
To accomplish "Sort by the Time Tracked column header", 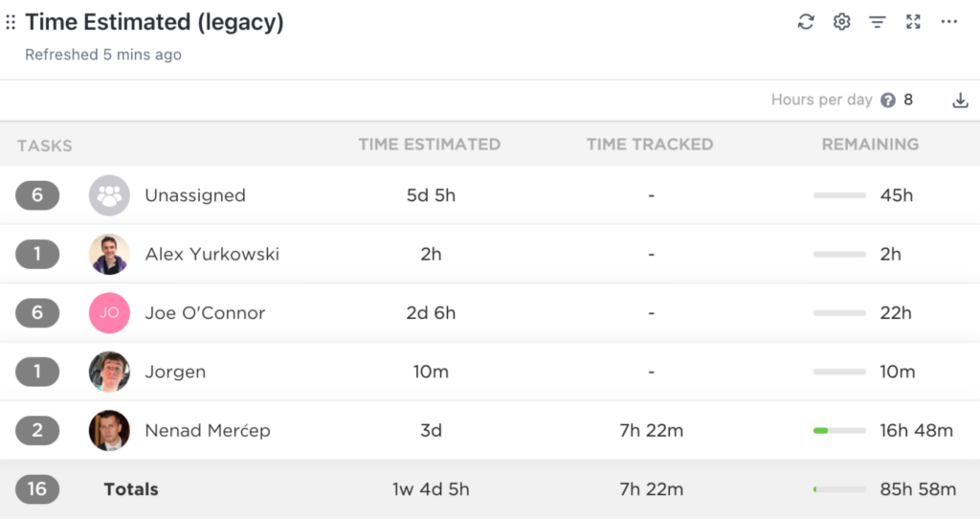I will click(x=650, y=145).
